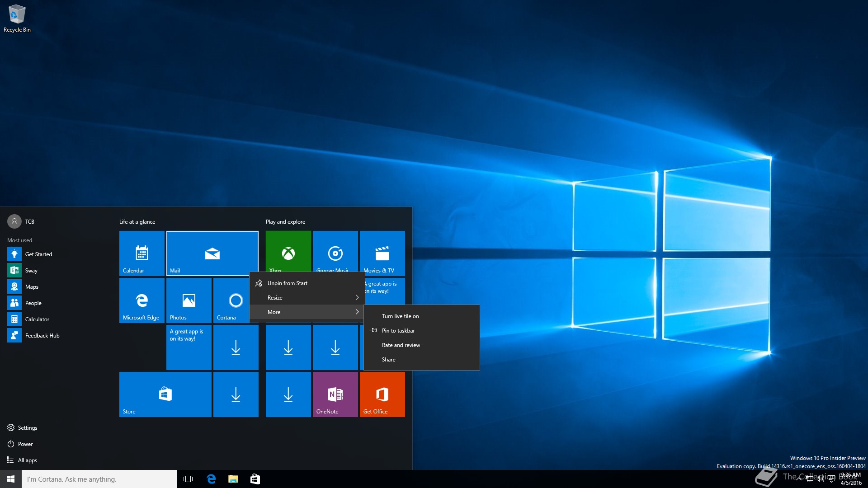
Task: Open the Photos tile
Action: pos(189,300)
